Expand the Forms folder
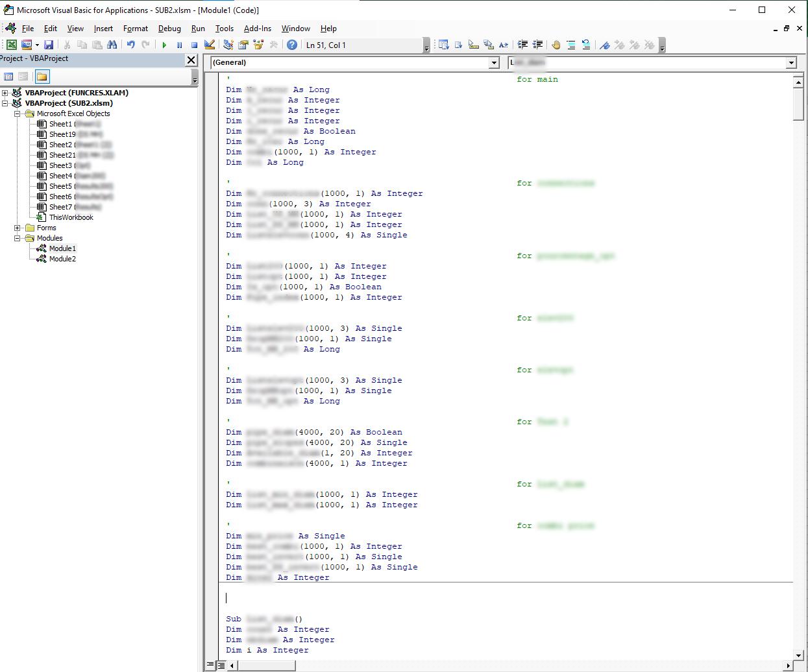 click(18, 228)
